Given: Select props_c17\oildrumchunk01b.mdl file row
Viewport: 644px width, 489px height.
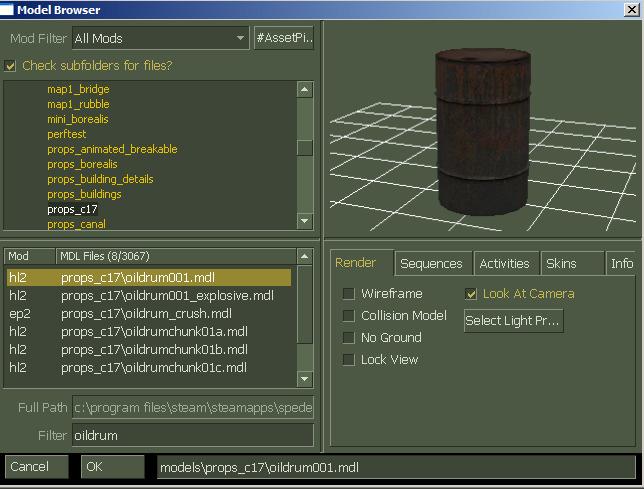Looking at the screenshot, I should (149, 350).
